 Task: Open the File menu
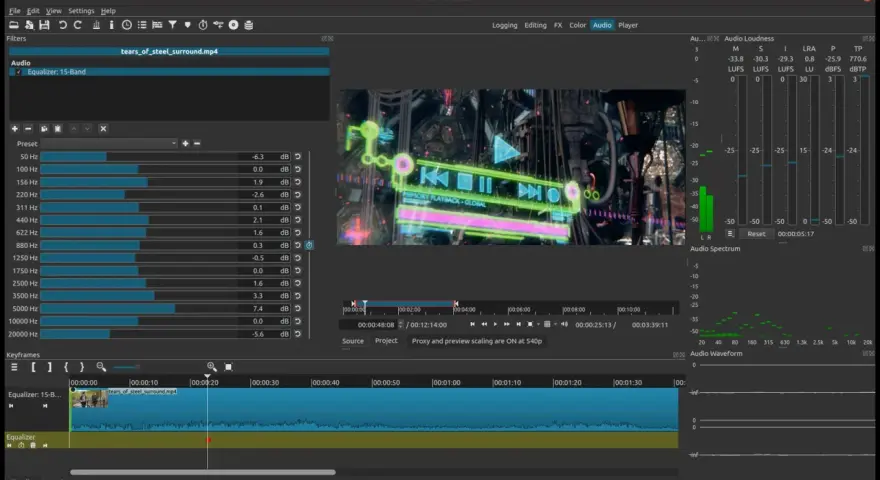click(15, 11)
